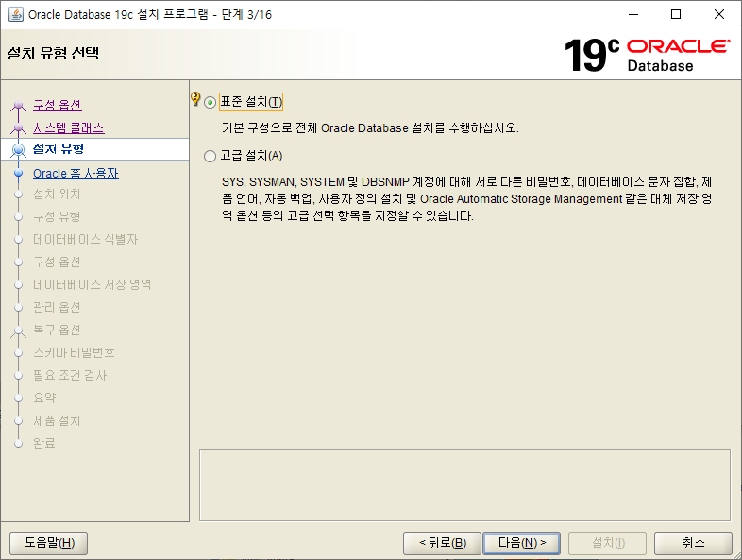
Task: Click the 관리 옵션 step label
Action: 57,307
